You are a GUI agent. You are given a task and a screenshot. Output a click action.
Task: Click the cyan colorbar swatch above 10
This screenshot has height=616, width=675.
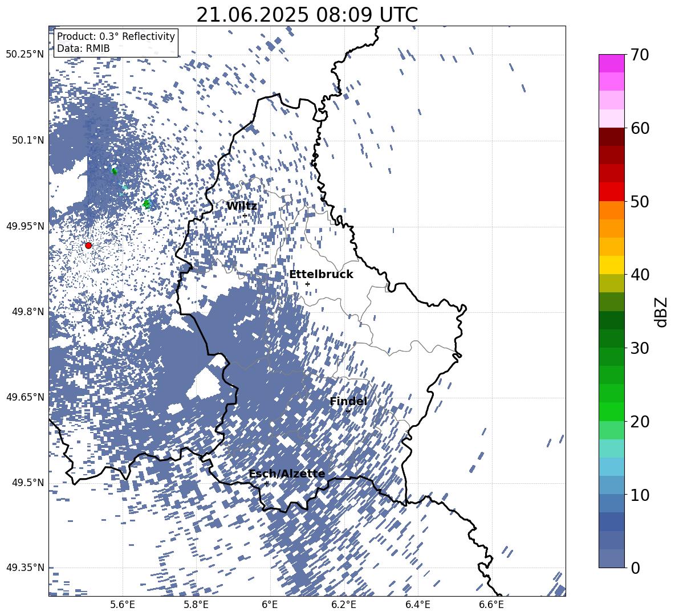click(611, 467)
